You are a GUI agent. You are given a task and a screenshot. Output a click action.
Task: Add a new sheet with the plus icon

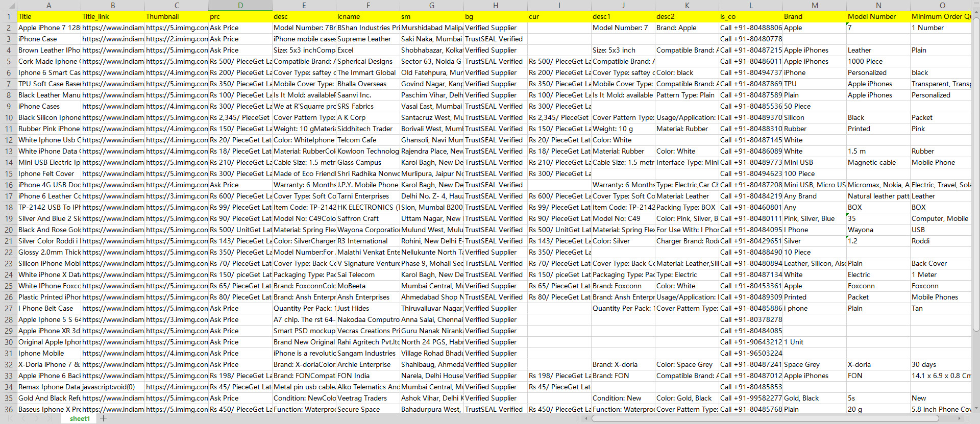point(104,418)
